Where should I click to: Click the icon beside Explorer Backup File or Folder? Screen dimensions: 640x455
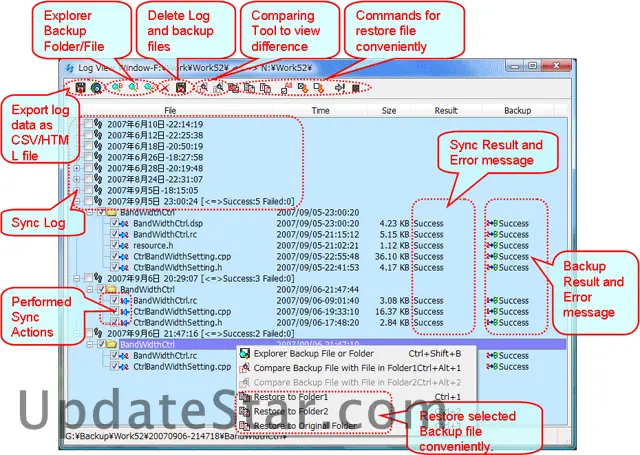245,354
